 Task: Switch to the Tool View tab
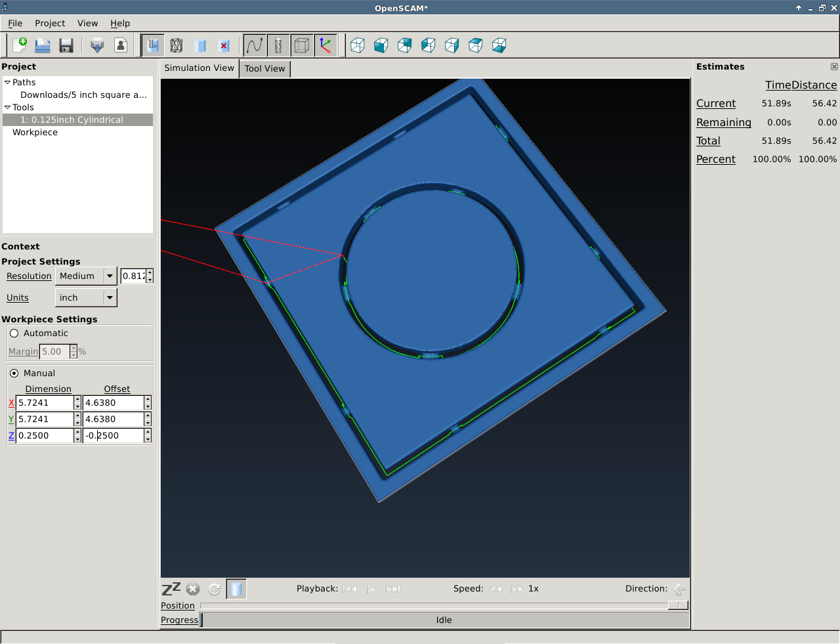tap(264, 68)
